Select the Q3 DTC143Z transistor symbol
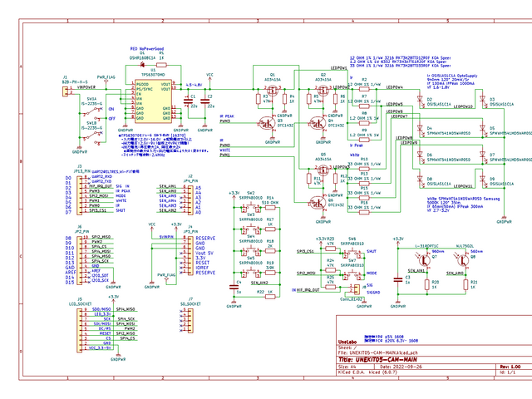The width and height of the screenshot is (532, 399). tap(268, 124)
